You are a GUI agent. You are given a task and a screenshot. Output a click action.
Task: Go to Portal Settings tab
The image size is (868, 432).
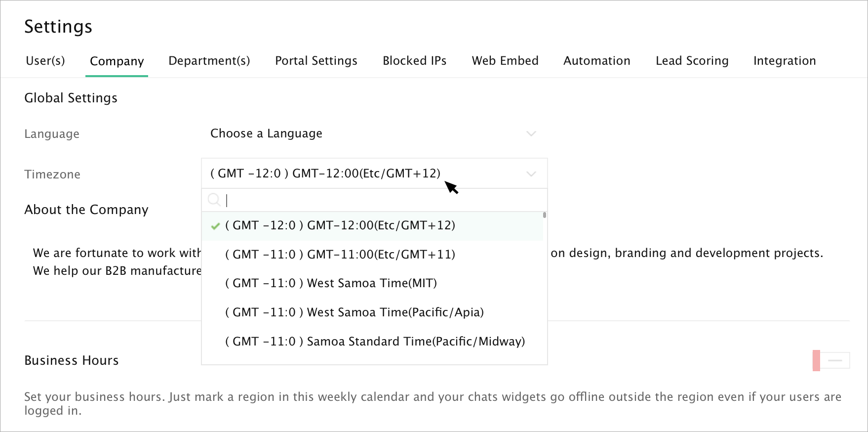click(x=316, y=61)
